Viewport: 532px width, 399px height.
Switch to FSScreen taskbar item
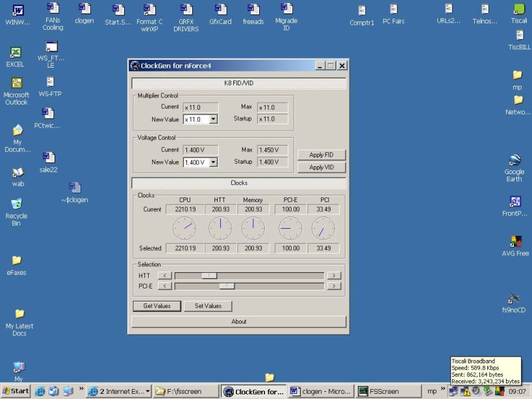click(387, 391)
